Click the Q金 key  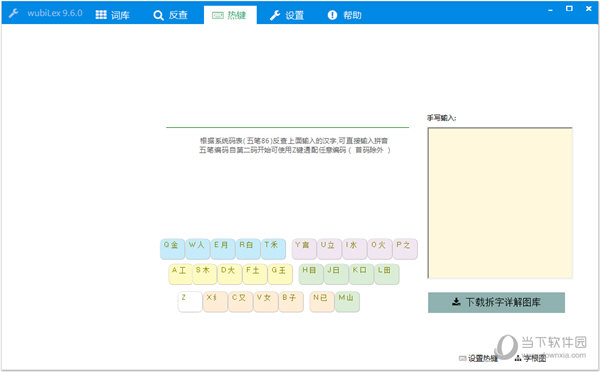coord(172,249)
